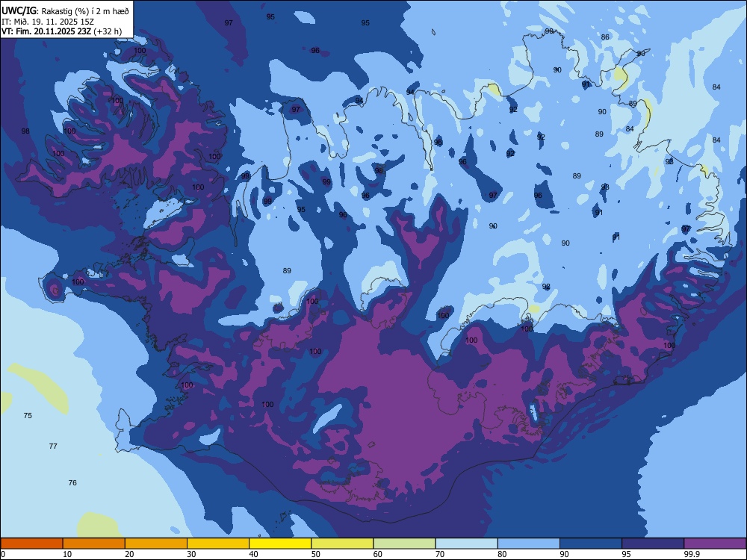Click legend scale label 50
This screenshot has width=747, height=560.
(315, 554)
